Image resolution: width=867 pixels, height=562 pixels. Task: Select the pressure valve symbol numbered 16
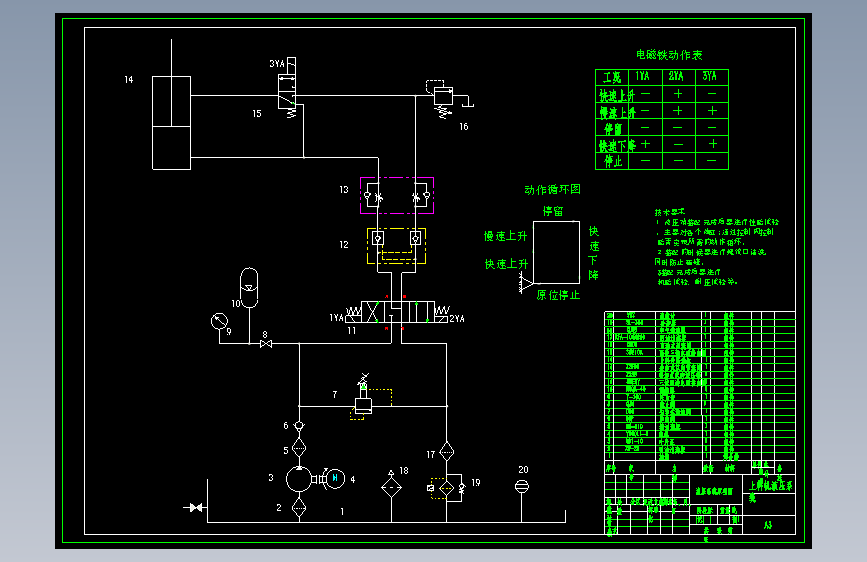tap(445, 100)
